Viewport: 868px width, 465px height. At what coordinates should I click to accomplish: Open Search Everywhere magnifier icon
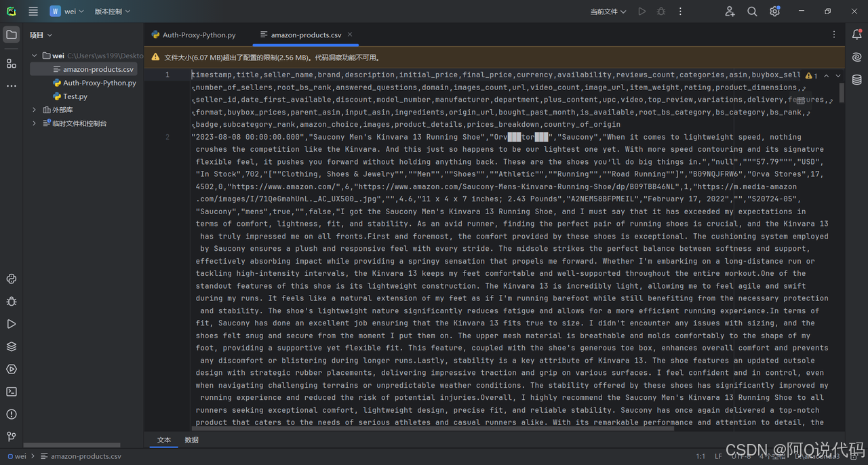(x=752, y=12)
